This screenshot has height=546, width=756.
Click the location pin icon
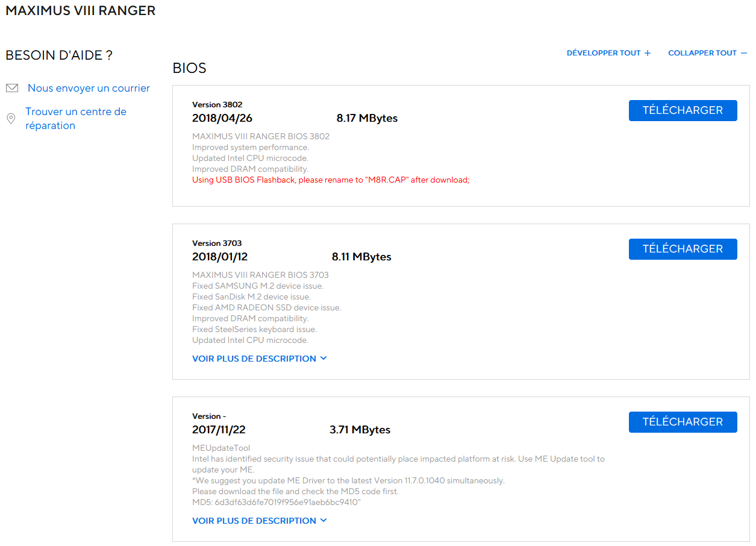pos(11,119)
